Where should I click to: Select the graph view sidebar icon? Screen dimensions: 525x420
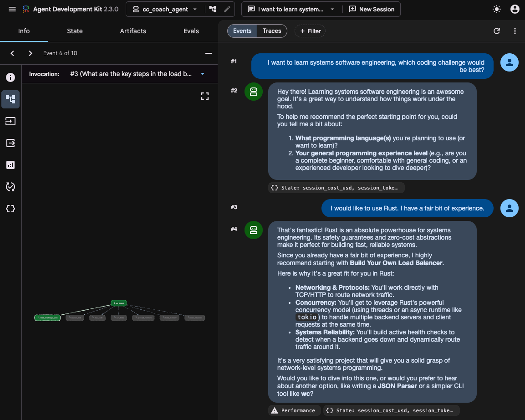tap(10, 99)
